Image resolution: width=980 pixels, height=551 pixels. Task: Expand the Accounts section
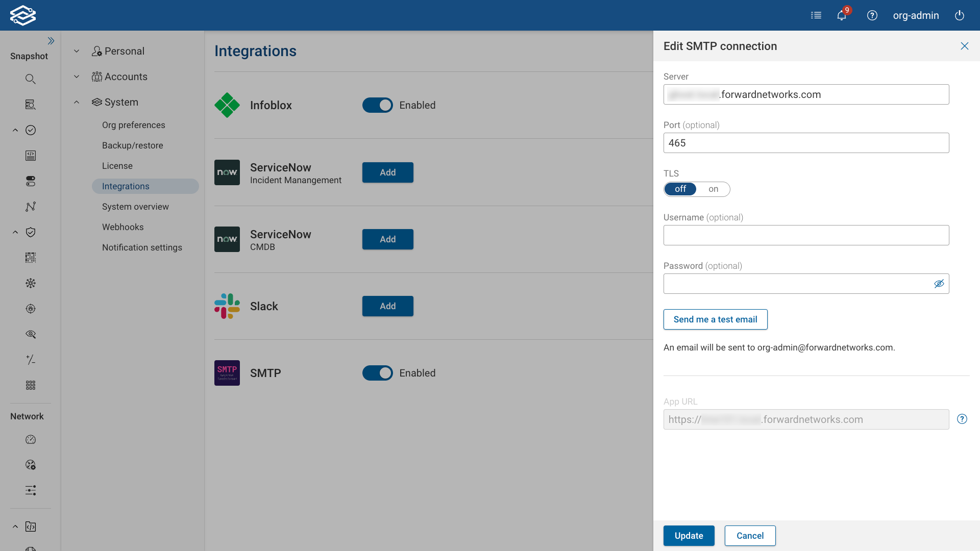pos(77,77)
